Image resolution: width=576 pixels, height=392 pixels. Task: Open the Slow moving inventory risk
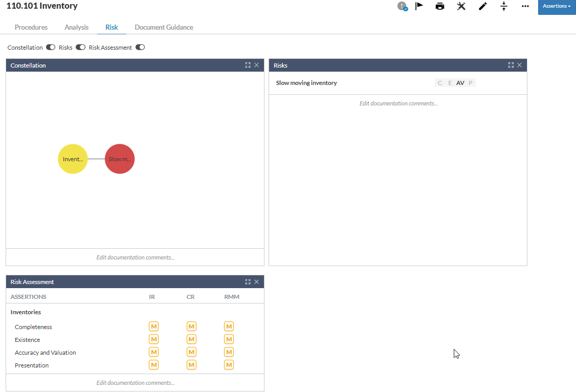(x=306, y=83)
